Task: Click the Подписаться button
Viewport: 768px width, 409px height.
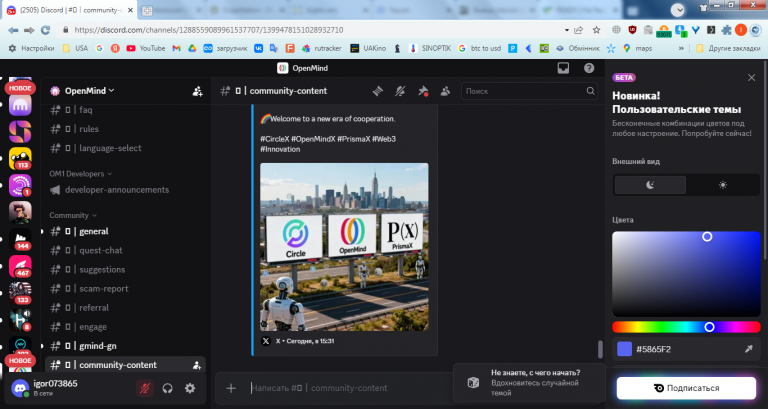Action: tap(686, 388)
